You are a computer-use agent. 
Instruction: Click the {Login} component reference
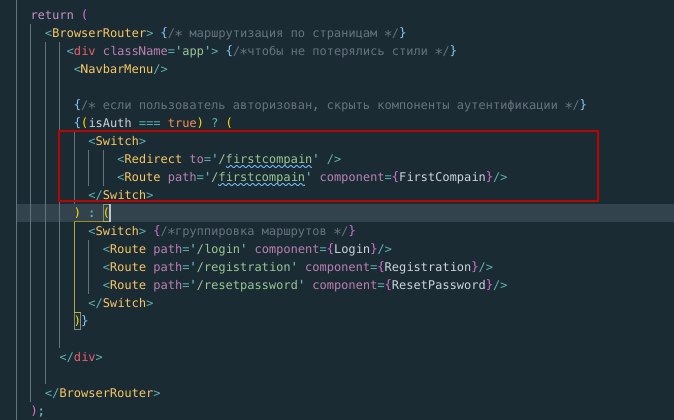[352, 249]
